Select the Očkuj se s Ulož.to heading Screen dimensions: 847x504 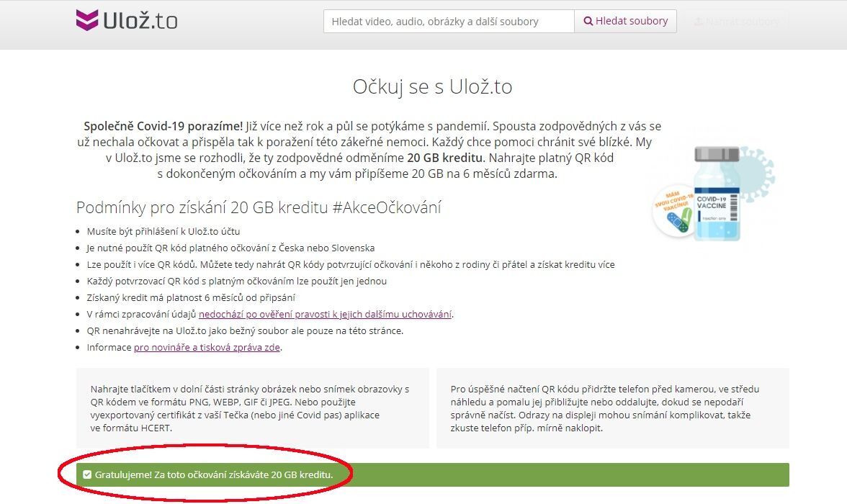(x=433, y=86)
